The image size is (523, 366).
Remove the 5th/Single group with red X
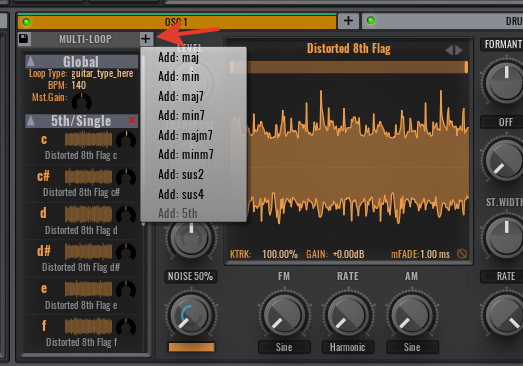[x=132, y=120]
